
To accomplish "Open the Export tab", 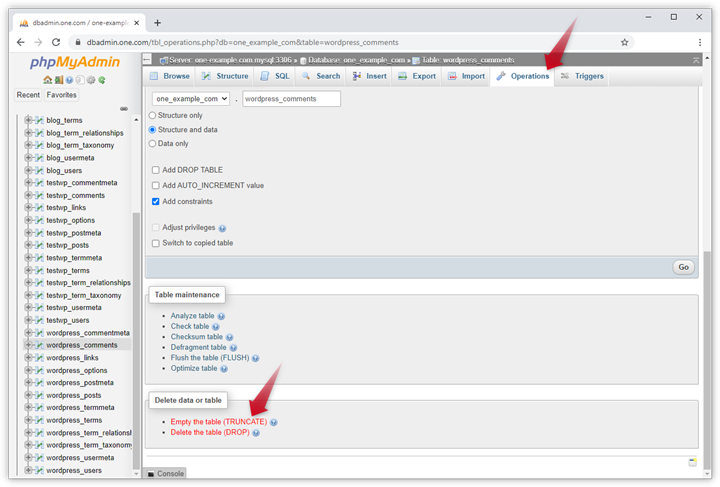I will (418, 76).
